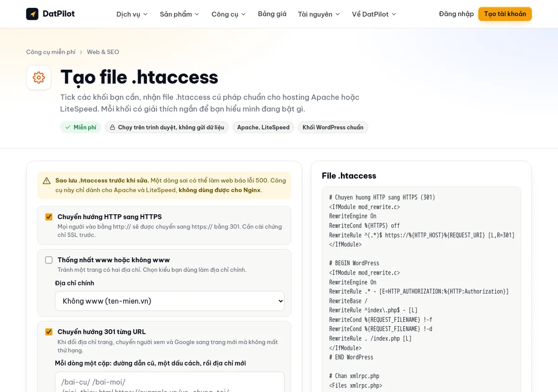Click the Chuyển hướng 301 từng URL label

102,332
